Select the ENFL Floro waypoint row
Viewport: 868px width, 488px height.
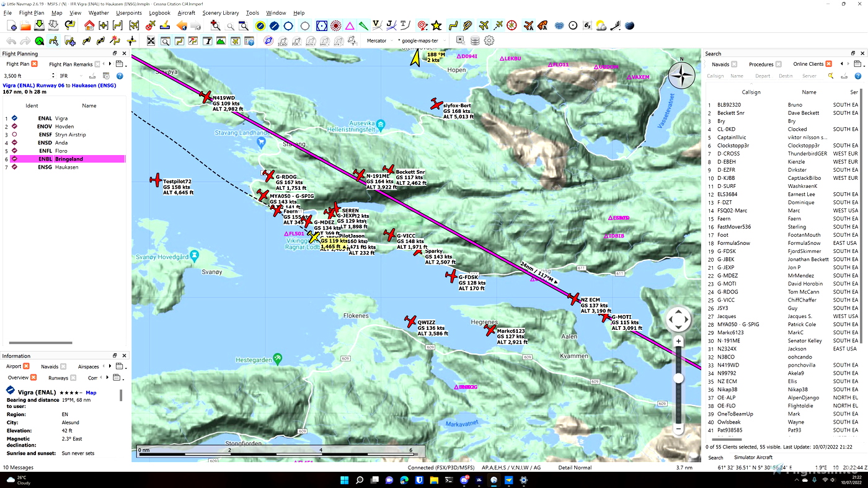point(64,151)
